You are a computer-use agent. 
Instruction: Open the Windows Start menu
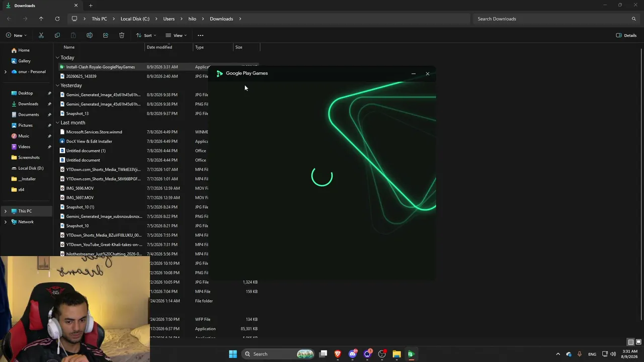[233, 354]
